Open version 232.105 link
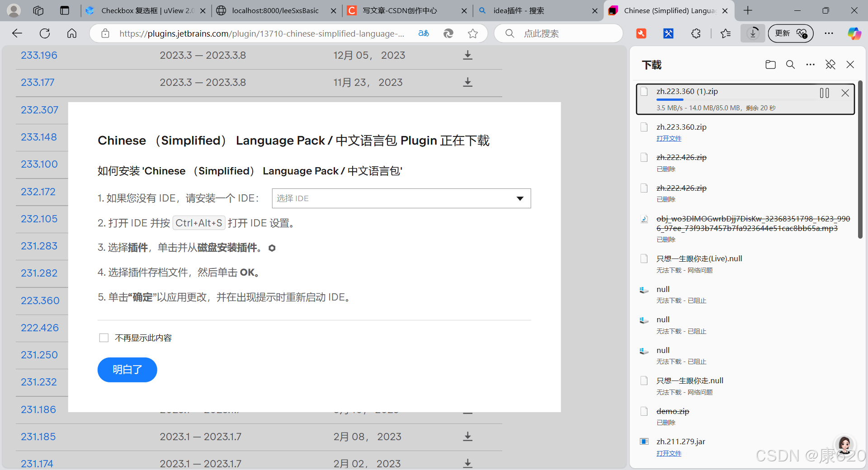Screen dimensions: 868x470 [39, 219]
